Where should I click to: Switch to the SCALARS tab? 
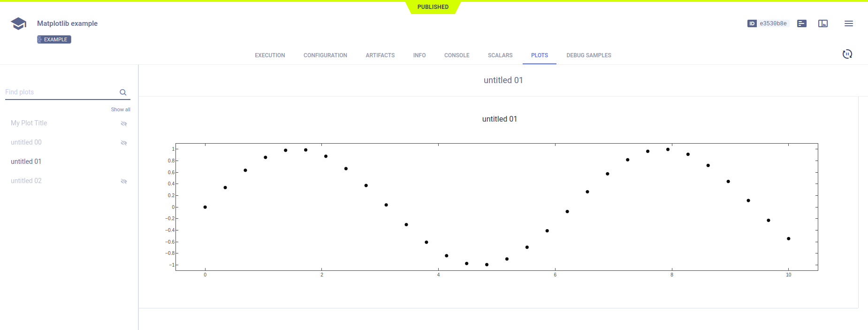click(x=500, y=55)
